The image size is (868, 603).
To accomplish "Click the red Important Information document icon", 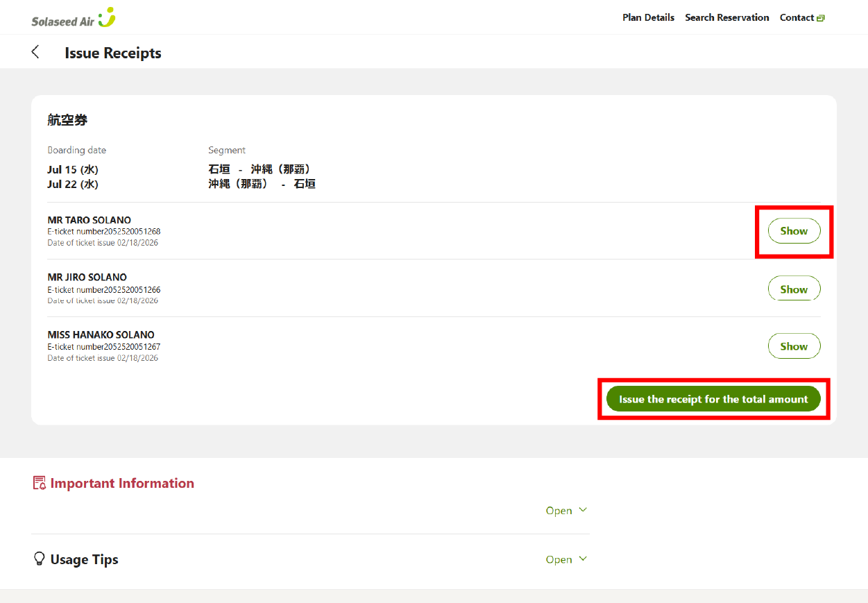I will [x=40, y=483].
